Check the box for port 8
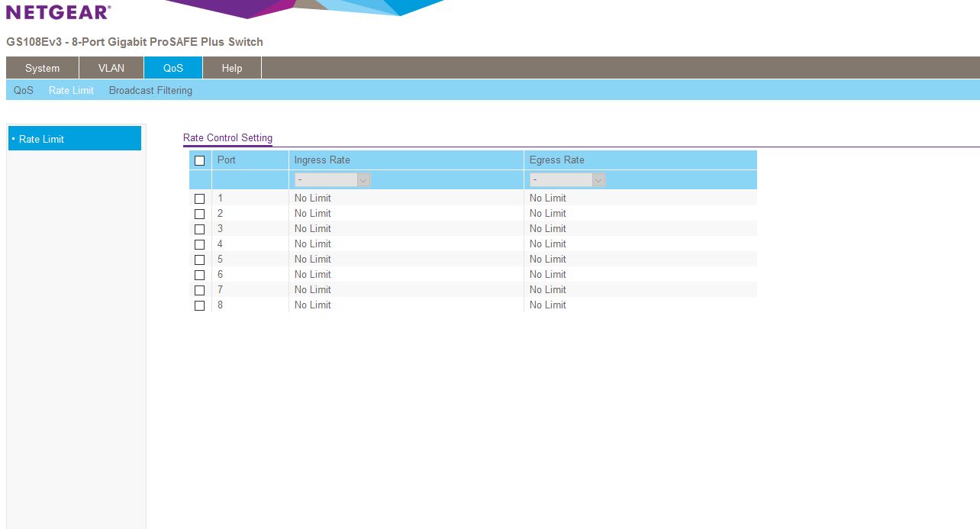980x529 pixels. [x=200, y=305]
